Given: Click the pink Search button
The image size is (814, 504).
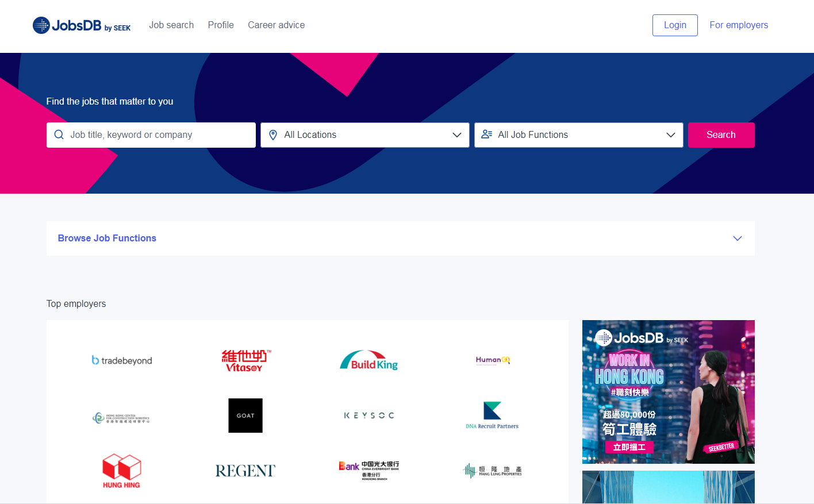Looking at the screenshot, I should pyautogui.click(x=721, y=135).
